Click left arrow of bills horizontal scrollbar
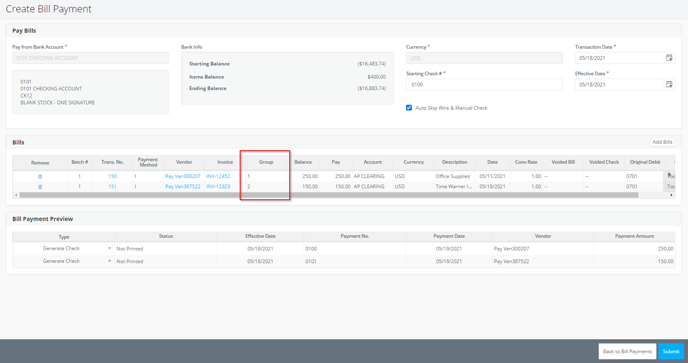This screenshot has width=688, height=363. [x=16, y=195]
